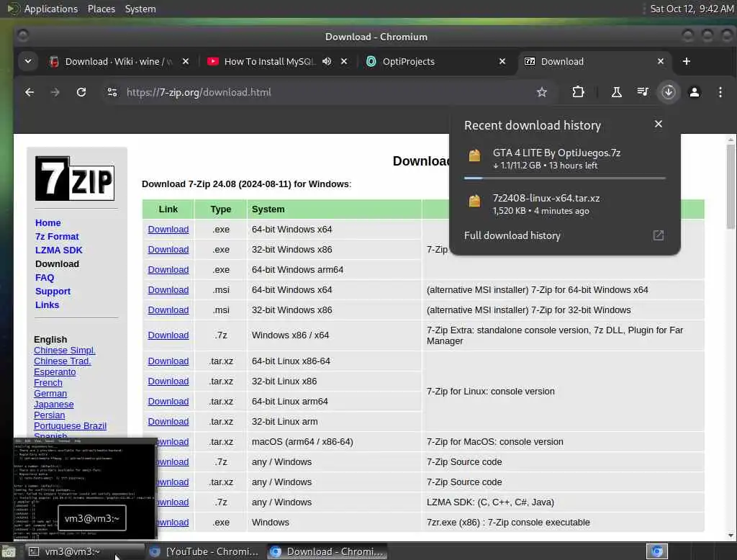
Task: Close the OptiProjects tab
Action: pyautogui.click(x=502, y=62)
